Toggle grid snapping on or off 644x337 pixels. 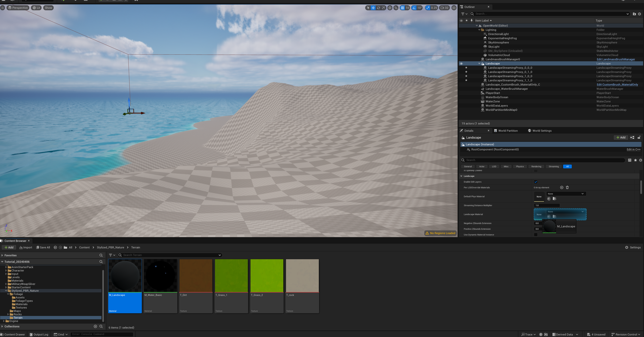[x=402, y=8]
